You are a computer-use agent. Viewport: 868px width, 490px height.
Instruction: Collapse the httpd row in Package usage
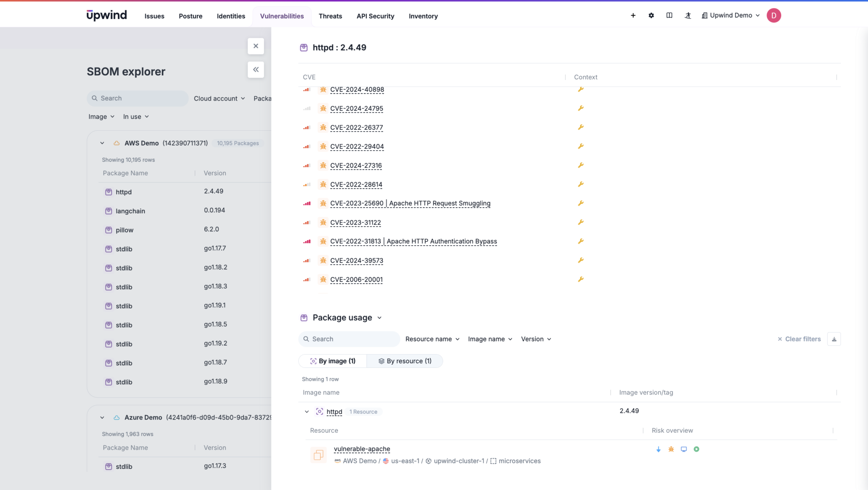point(306,412)
